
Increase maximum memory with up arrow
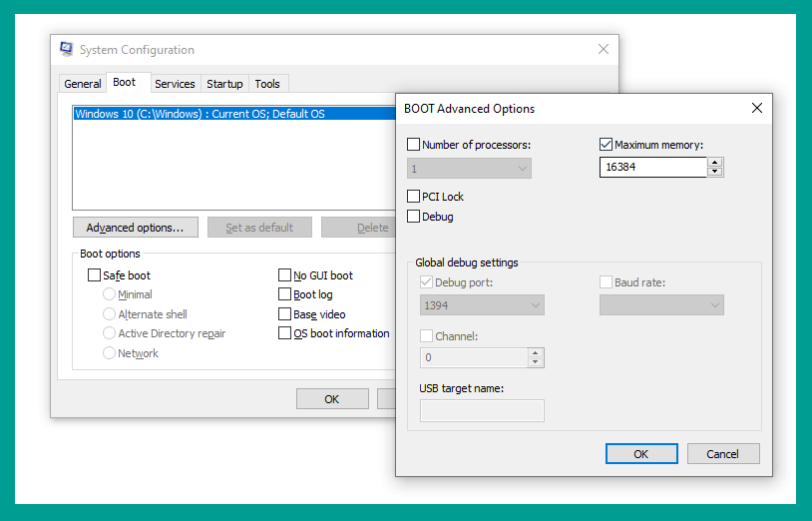(714, 162)
